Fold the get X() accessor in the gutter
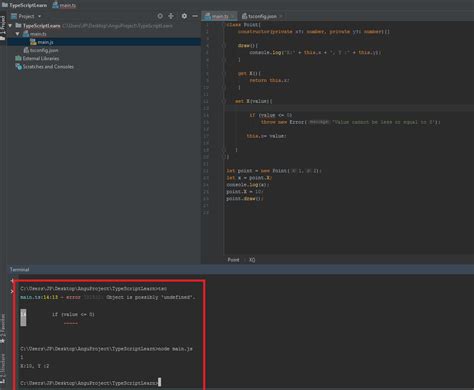Viewport: 474px width, 390px height. (224, 73)
